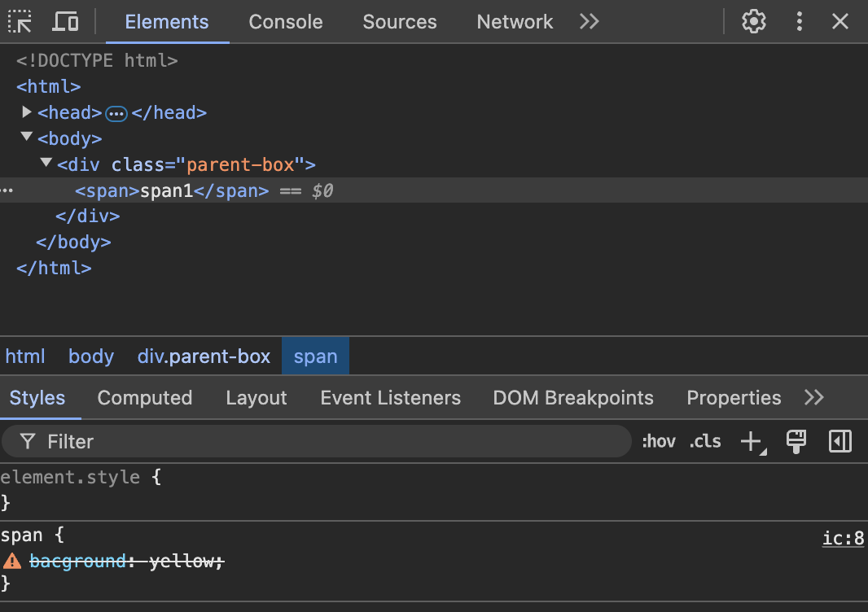Collapse the body element node

(x=26, y=136)
